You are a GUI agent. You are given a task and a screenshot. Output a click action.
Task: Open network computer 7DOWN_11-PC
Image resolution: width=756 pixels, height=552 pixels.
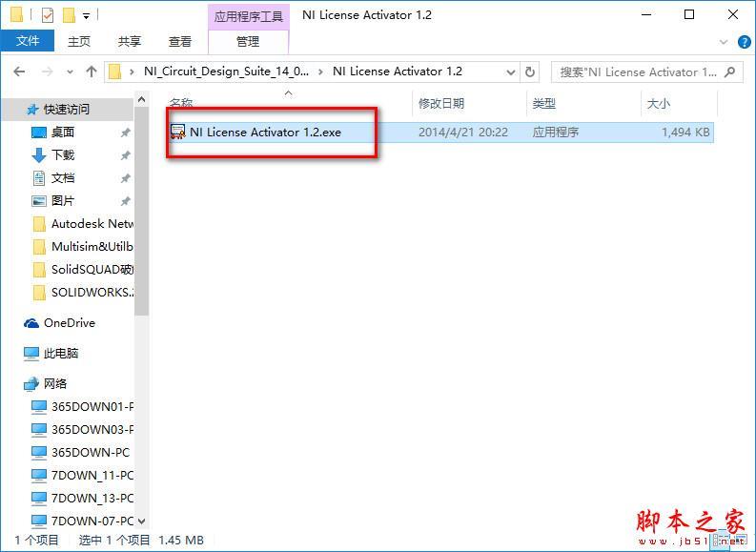pyautogui.click(x=82, y=476)
